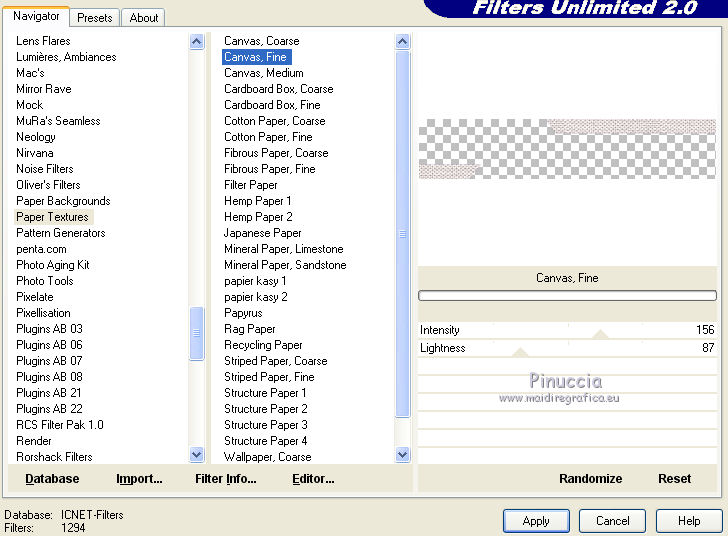Select the Navigator tab
Screen dimensions: 728x536
[36, 16]
